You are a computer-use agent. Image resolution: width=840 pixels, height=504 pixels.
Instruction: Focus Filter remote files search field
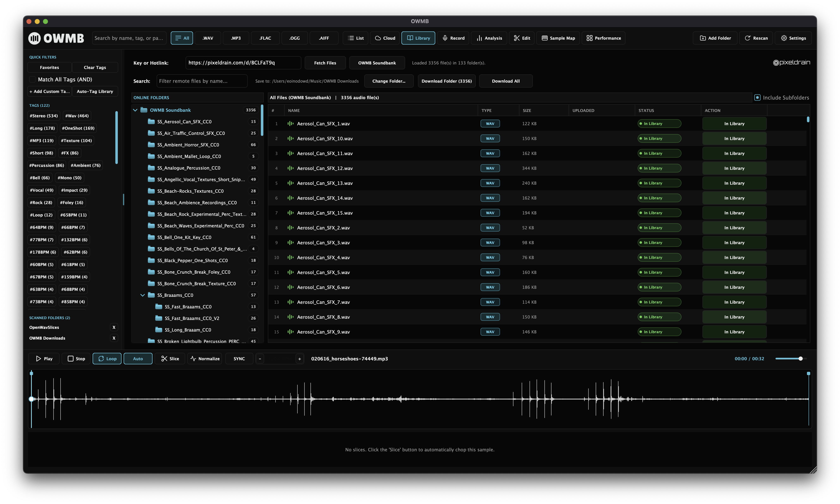202,81
